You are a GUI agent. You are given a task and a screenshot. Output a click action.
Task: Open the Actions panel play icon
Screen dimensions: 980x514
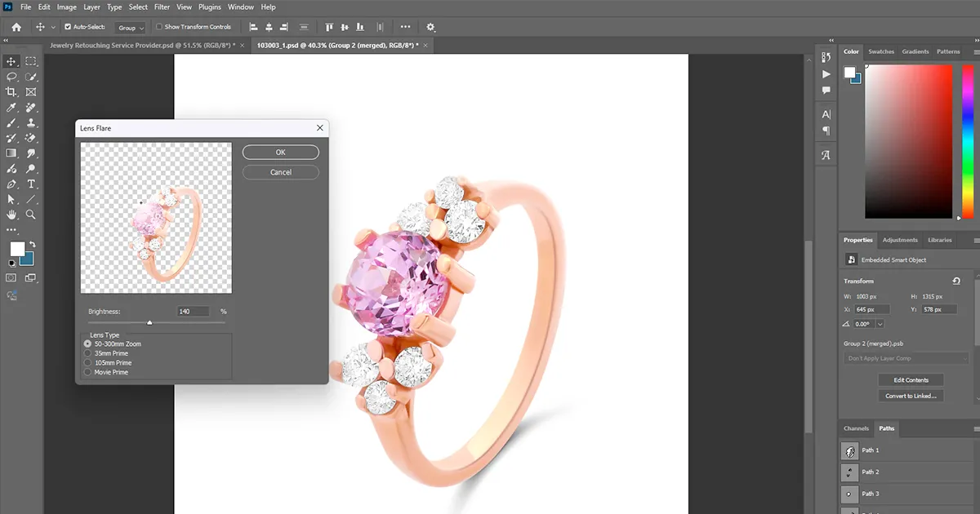(826, 75)
